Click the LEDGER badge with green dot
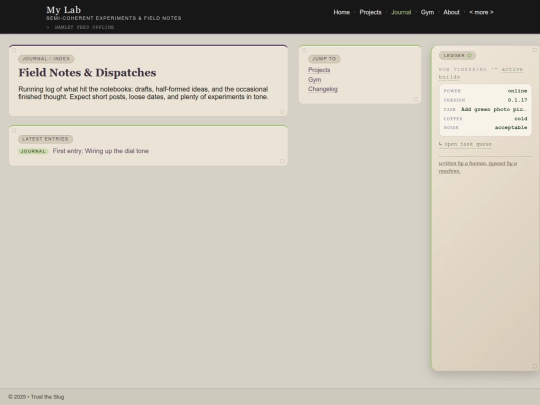 [x=457, y=55]
